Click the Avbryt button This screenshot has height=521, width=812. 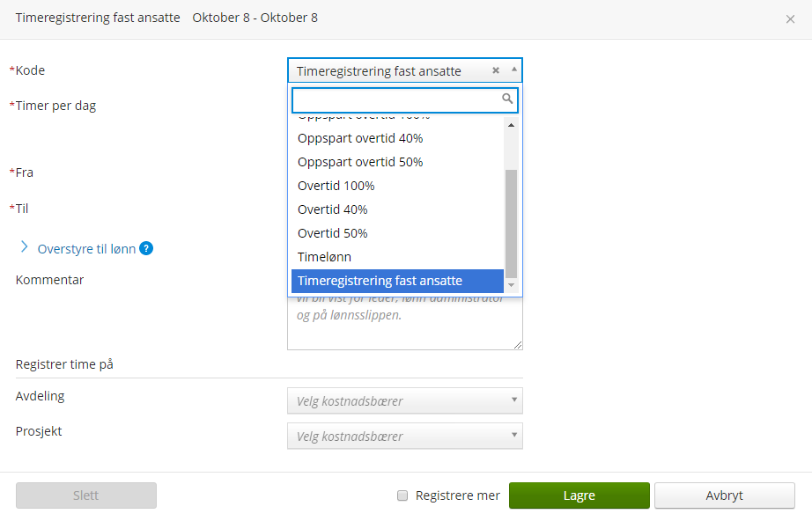725,495
